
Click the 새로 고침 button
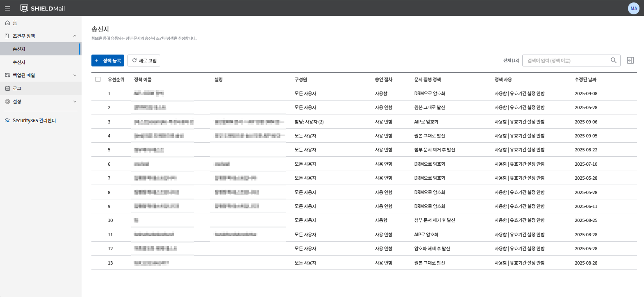tap(144, 60)
